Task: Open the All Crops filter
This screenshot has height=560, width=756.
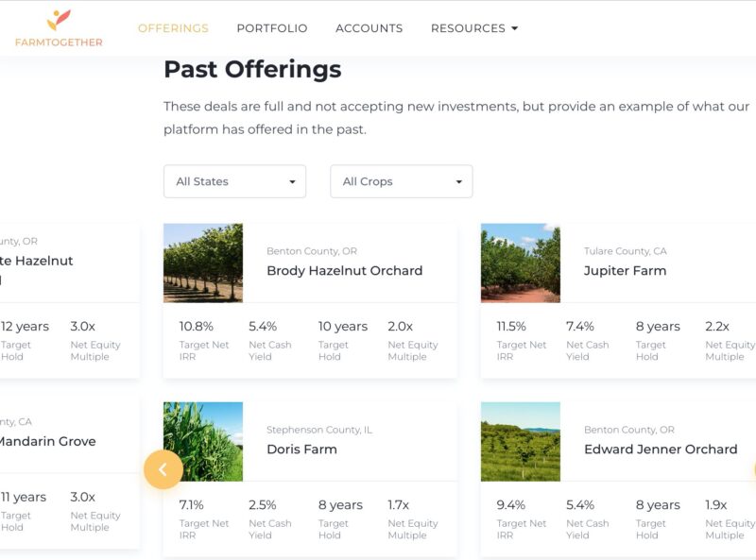Action: click(401, 181)
